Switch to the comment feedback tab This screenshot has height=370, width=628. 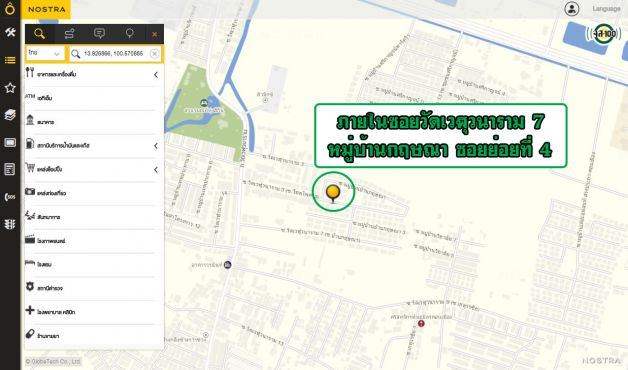[x=99, y=34]
